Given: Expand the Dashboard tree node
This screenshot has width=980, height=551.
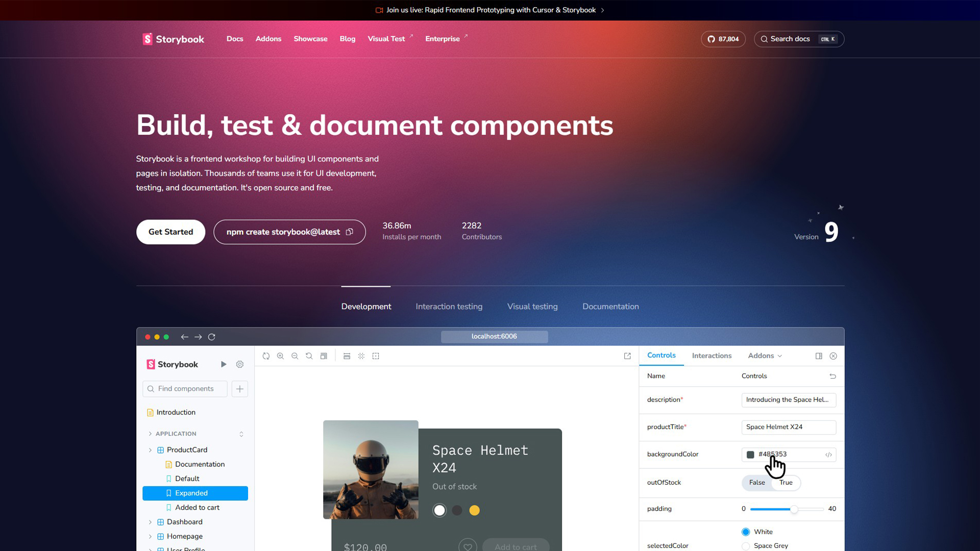Looking at the screenshot, I should coord(150,522).
